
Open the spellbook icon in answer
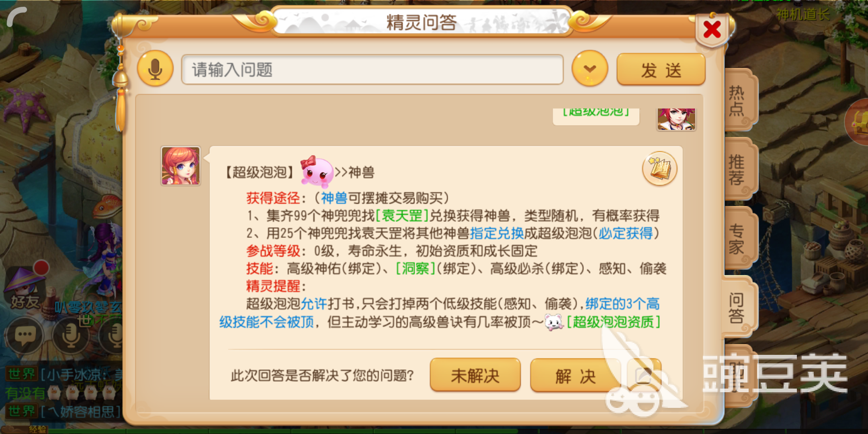pyautogui.click(x=659, y=168)
